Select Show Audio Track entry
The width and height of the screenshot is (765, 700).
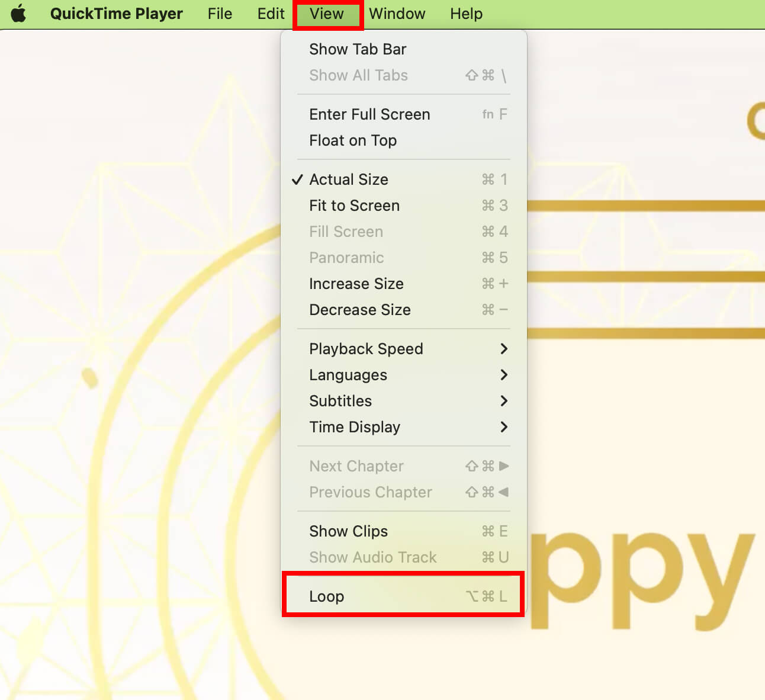[x=404, y=557]
